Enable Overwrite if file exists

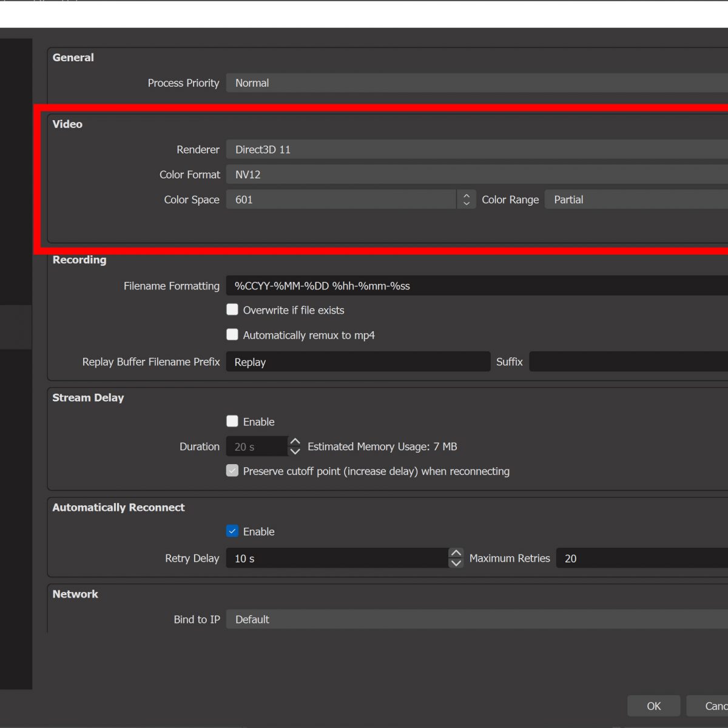[x=232, y=310]
